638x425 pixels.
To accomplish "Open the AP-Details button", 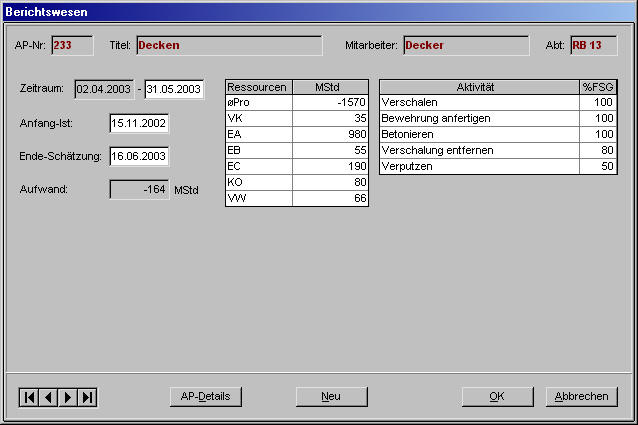I will point(205,396).
